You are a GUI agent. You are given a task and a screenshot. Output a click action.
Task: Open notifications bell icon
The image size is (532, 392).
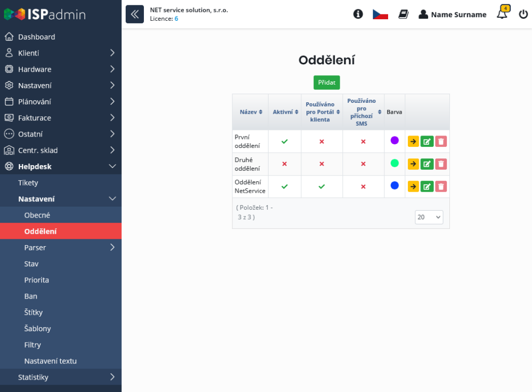tap(502, 14)
